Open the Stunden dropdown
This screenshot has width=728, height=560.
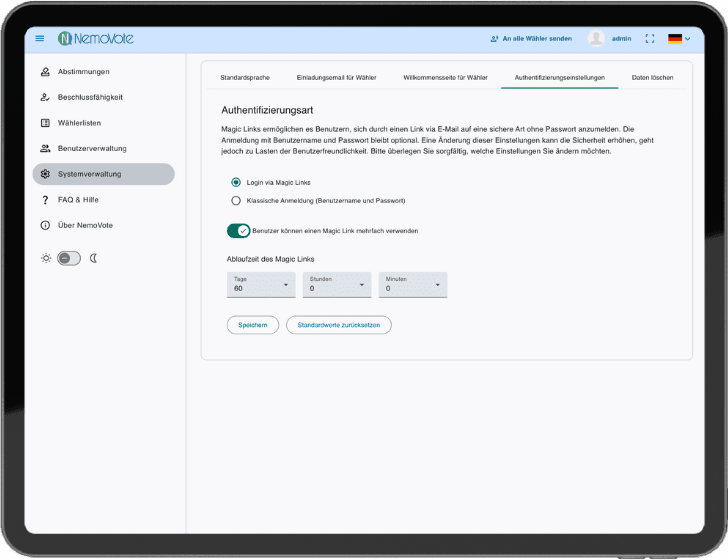(337, 285)
